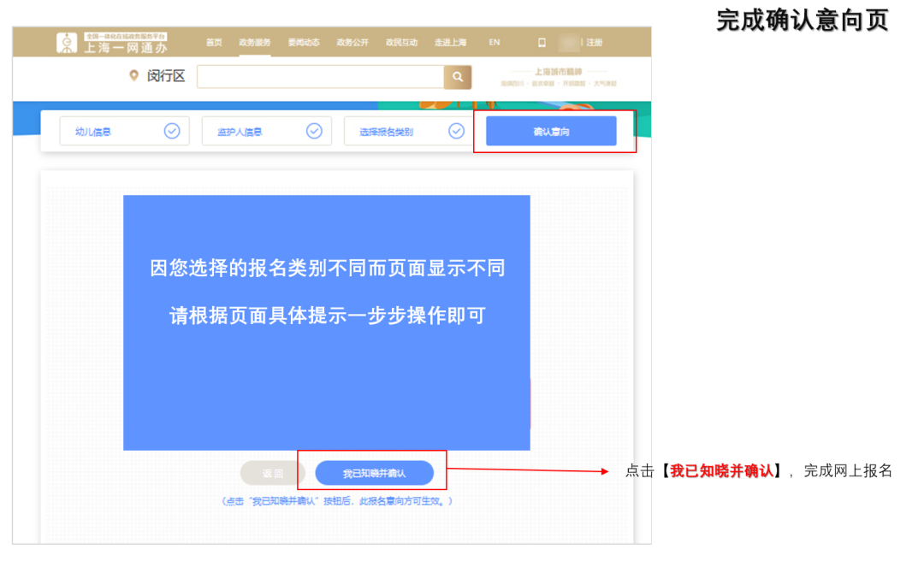Viewport: 924px width, 567px height.
Task: Switch language via EN link
Action: 495,43
